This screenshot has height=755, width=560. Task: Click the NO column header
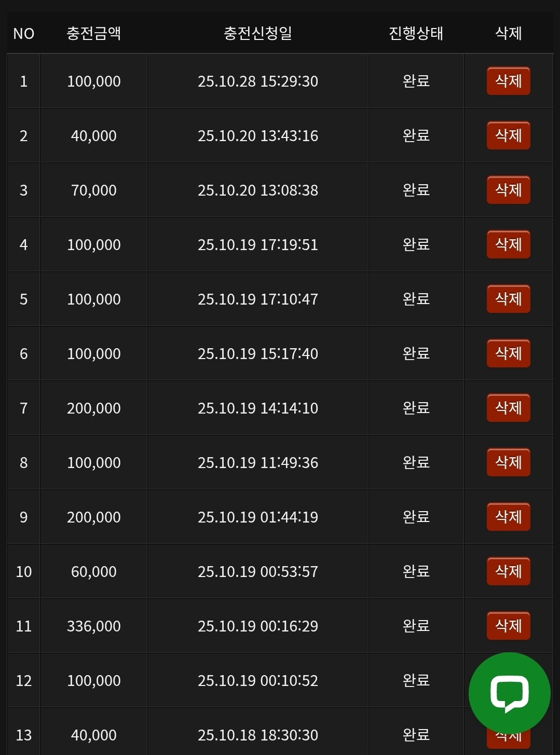point(24,34)
